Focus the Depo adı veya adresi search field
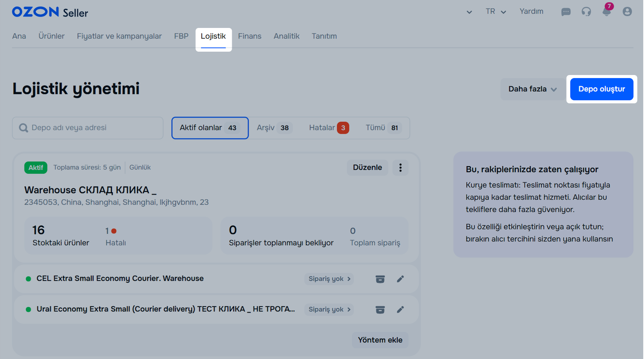The width and height of the screenshot is (644, 359). [92, 128]
